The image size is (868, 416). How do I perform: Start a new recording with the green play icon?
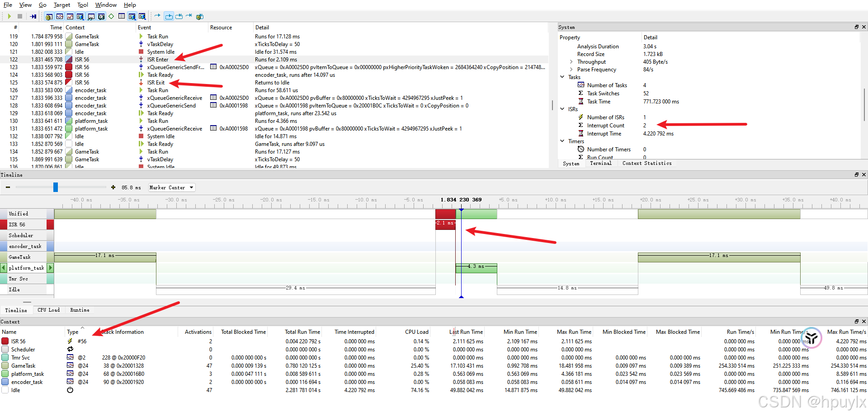9,16
